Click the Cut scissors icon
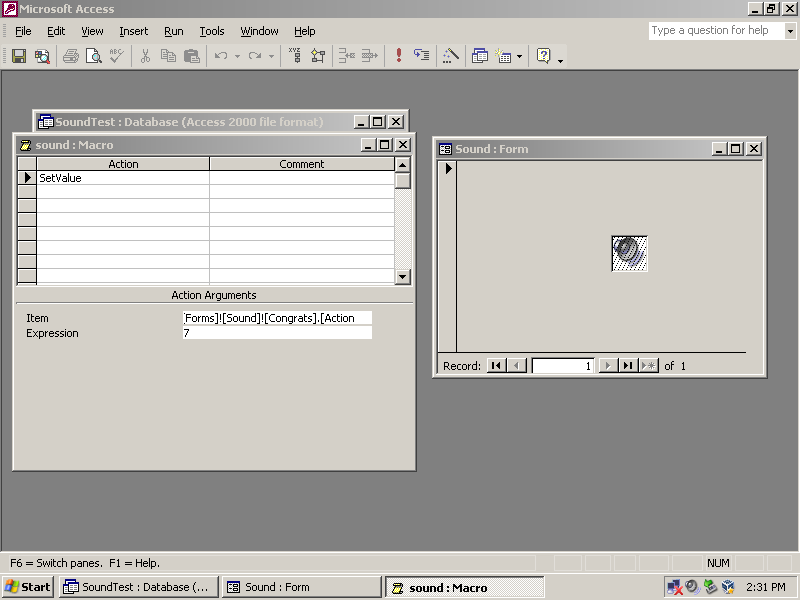 click(145, 56)
